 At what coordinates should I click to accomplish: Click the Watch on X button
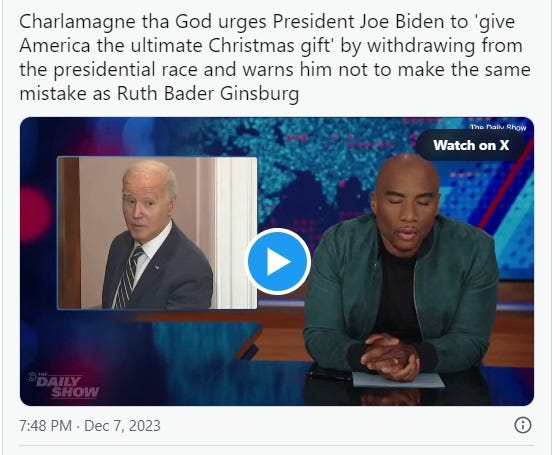pyautogui.click(x=471, y=145)
